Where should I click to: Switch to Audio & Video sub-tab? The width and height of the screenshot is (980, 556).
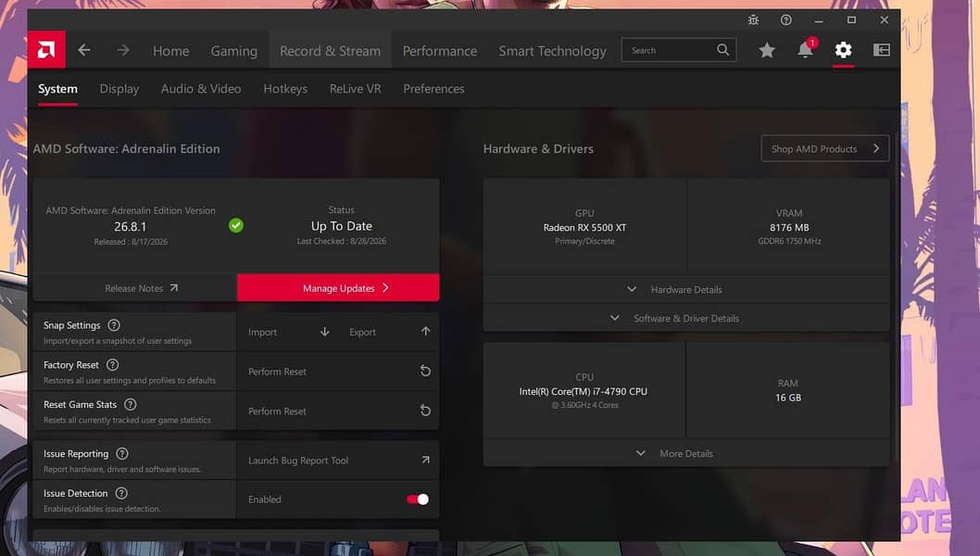[x=201, y=89]
